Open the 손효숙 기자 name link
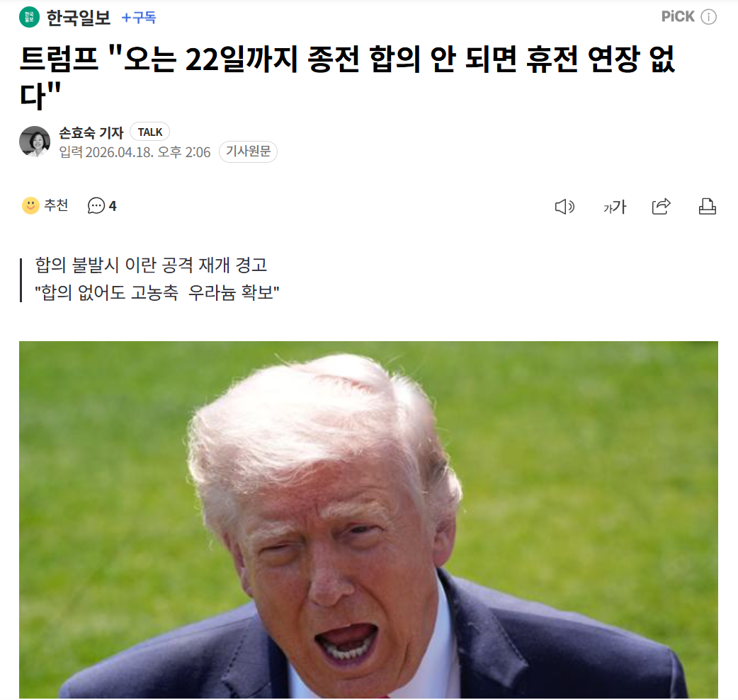The image size is (738, 700). click(x=91, y=132)
